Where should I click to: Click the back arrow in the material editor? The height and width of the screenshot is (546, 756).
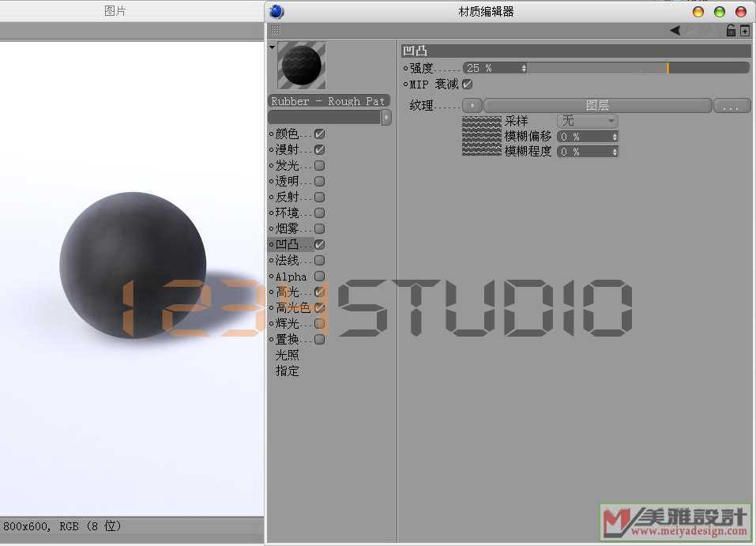tap(675, 31)
